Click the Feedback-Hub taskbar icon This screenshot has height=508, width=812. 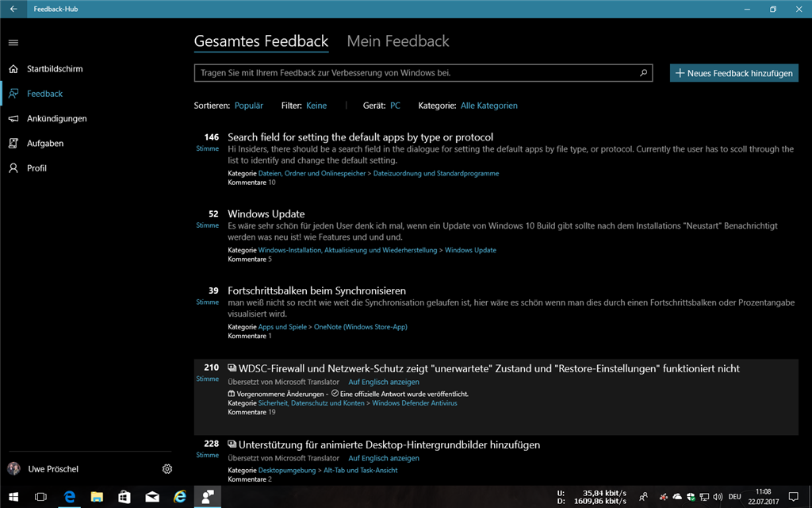pyautogui.click(x=208, y=497)
